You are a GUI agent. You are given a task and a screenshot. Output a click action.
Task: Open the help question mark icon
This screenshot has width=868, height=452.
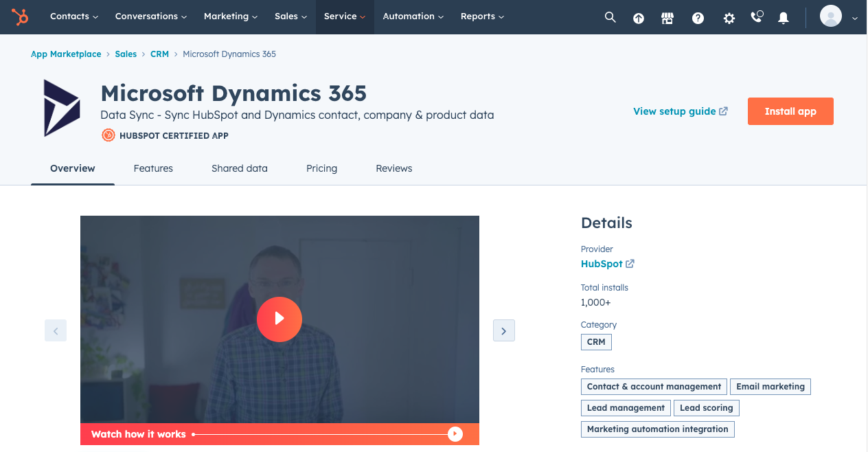698,17
